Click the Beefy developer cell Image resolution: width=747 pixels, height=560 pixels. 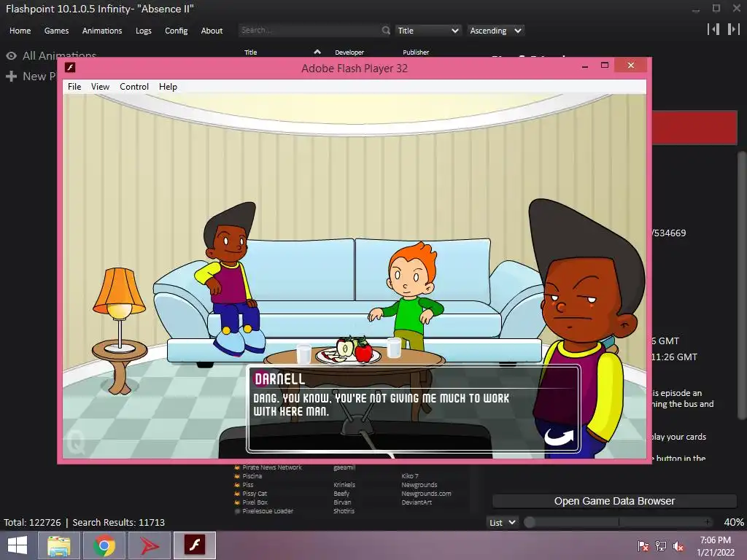(341, 494)
